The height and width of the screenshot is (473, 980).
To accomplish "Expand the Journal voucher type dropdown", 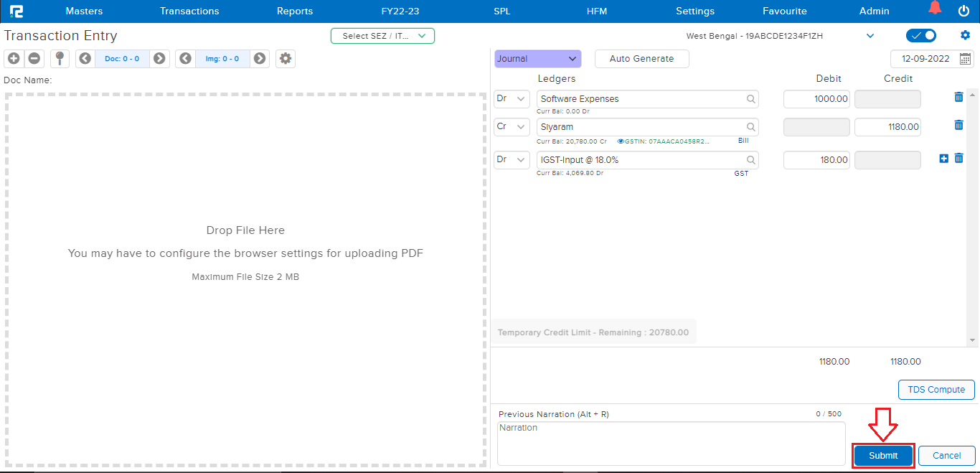I will pyautogui.click(x=537, y=59).
